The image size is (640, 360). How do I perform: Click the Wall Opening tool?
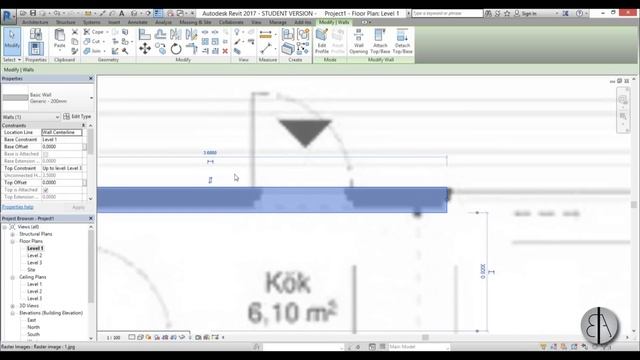(x=358, y=41)
